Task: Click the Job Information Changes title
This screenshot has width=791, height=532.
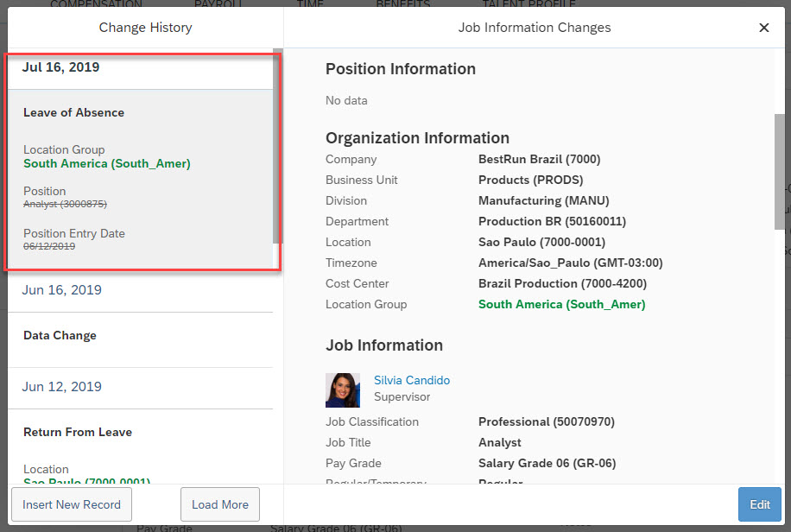Action: [535, 28]
